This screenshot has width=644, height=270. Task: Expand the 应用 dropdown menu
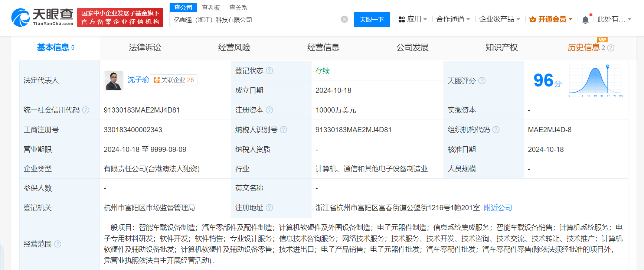click(413, 19)
